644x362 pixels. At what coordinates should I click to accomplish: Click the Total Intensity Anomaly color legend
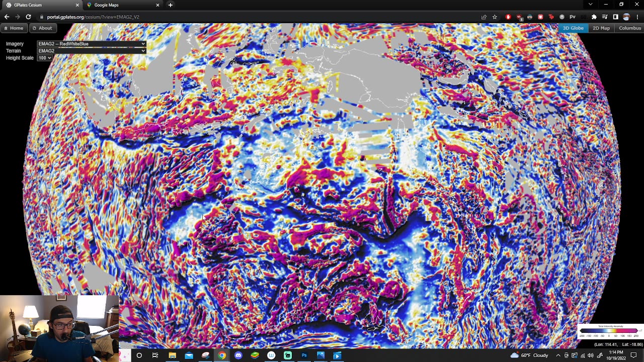(x=610, y=332)
